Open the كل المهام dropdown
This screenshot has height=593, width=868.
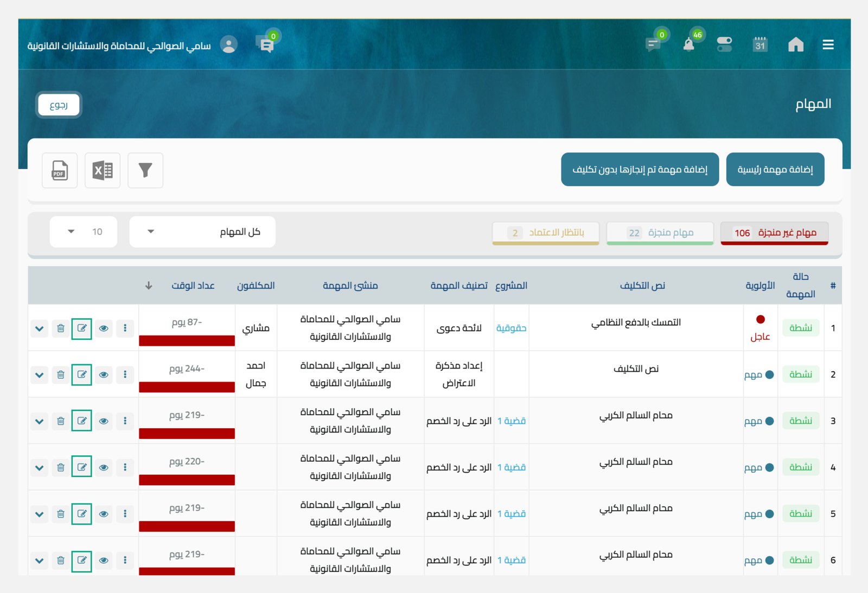point(202,232)
